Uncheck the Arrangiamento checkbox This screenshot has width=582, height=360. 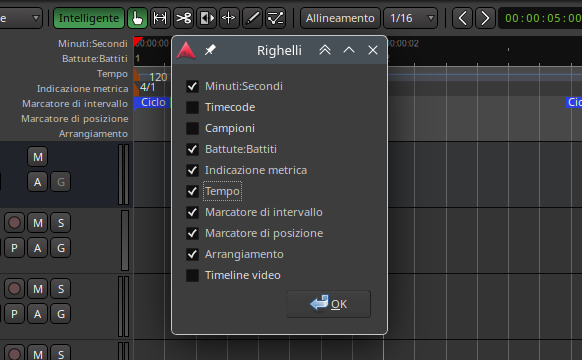pyautogui.click(x=192, y=254)
